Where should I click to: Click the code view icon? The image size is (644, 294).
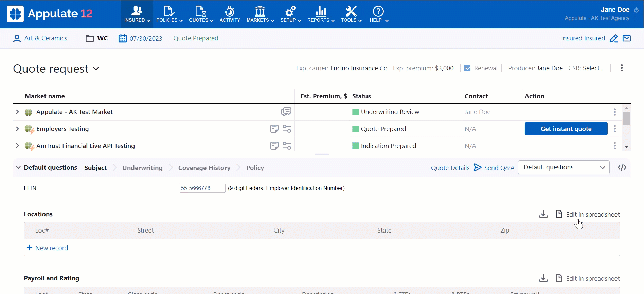click(622, 167)
